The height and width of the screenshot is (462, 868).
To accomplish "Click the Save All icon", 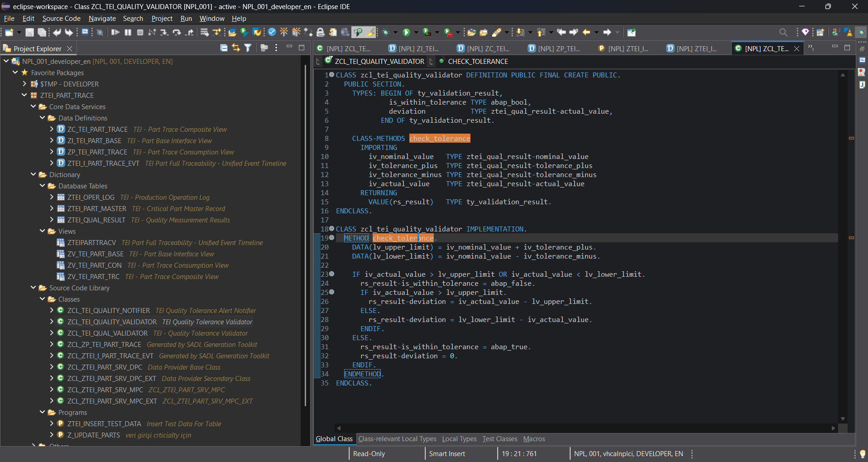I will [x=42, y=32].
